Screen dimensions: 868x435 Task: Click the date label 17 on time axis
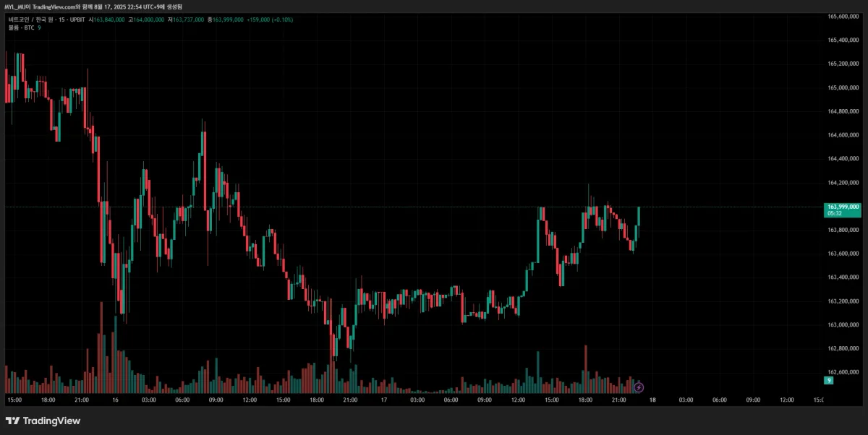(x=384, y=400)
